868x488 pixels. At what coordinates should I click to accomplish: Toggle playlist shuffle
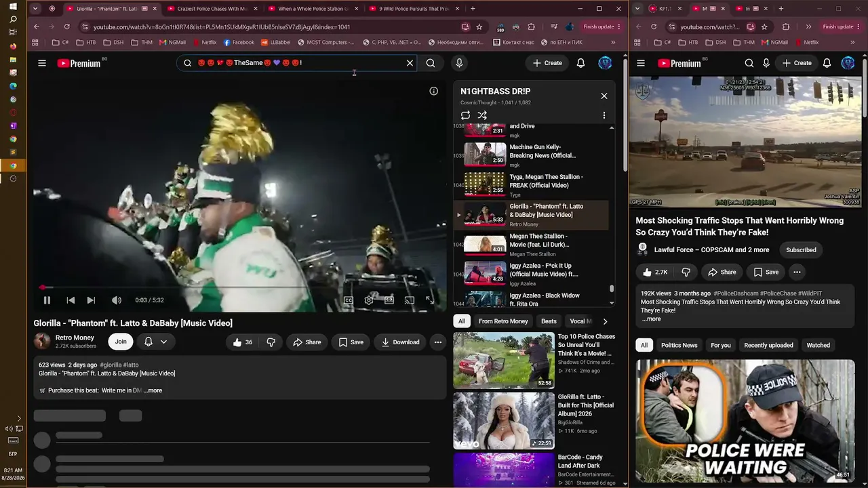482,115
